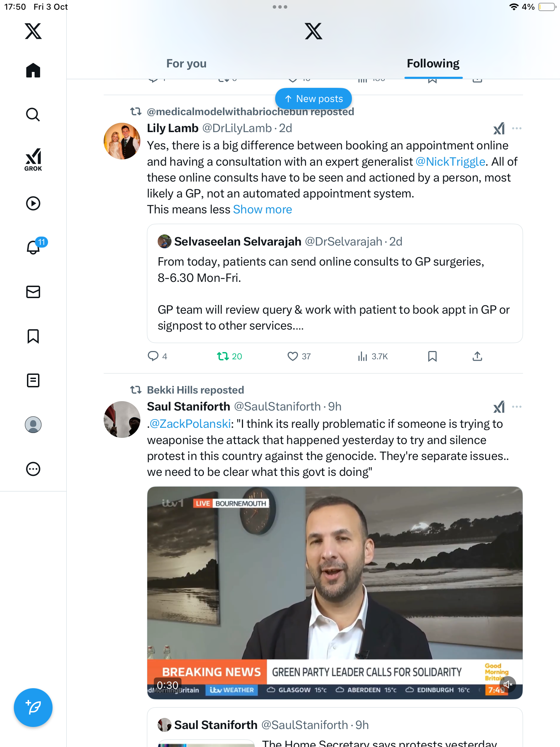Expand the sidebar More menu
Screen dimensions: 560x747
coord(33,469)
